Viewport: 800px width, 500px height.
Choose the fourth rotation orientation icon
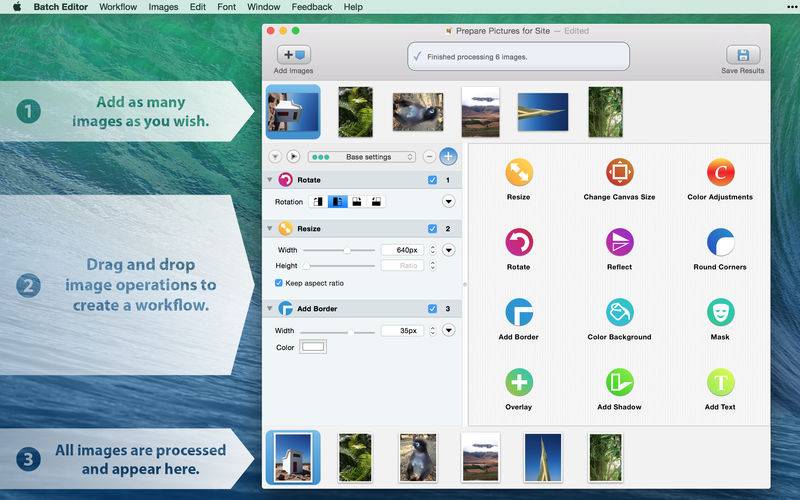pyautogui.click(x=376, y=202)
